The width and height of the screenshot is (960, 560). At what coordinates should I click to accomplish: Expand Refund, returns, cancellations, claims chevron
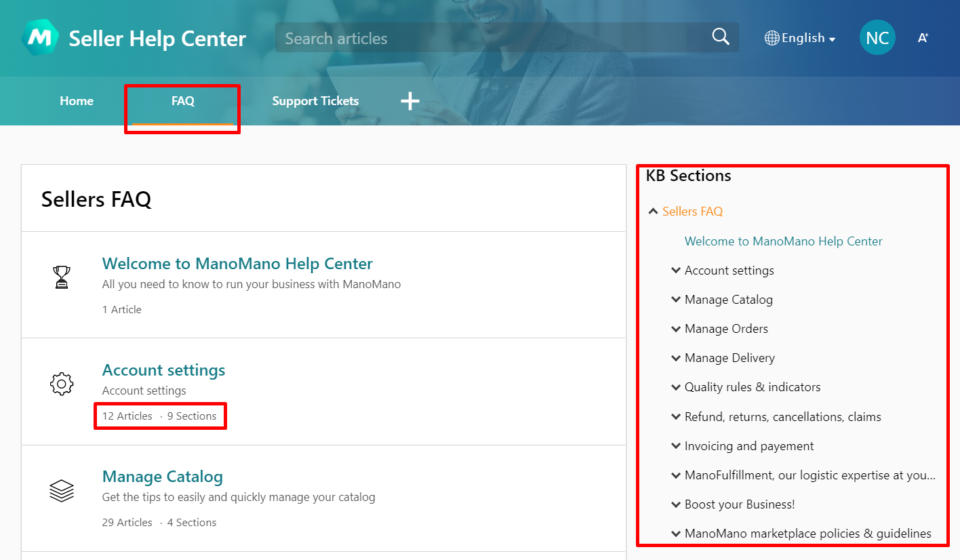[x=675, y=417]
